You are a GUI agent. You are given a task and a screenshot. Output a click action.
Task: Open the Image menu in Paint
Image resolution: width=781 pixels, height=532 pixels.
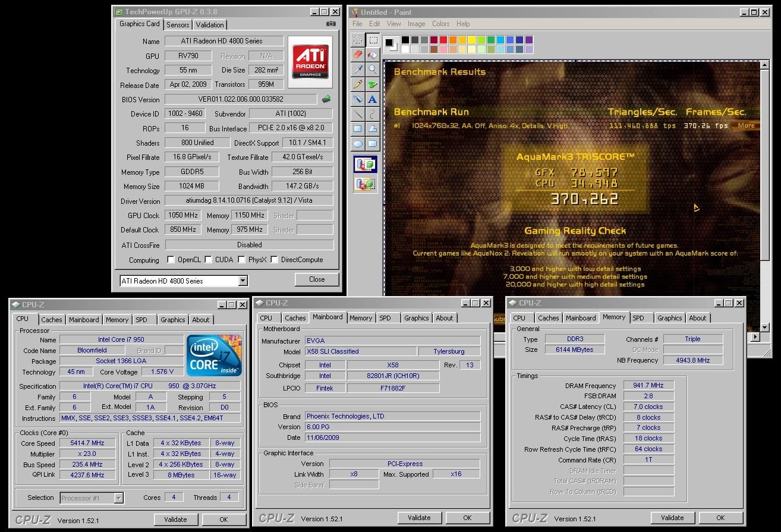click(x=416, y=24)
